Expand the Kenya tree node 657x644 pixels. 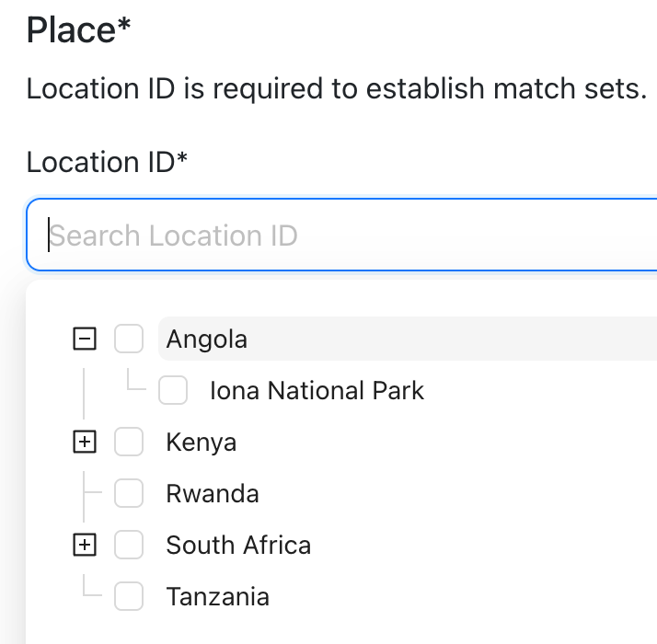[x=84, y=443]
